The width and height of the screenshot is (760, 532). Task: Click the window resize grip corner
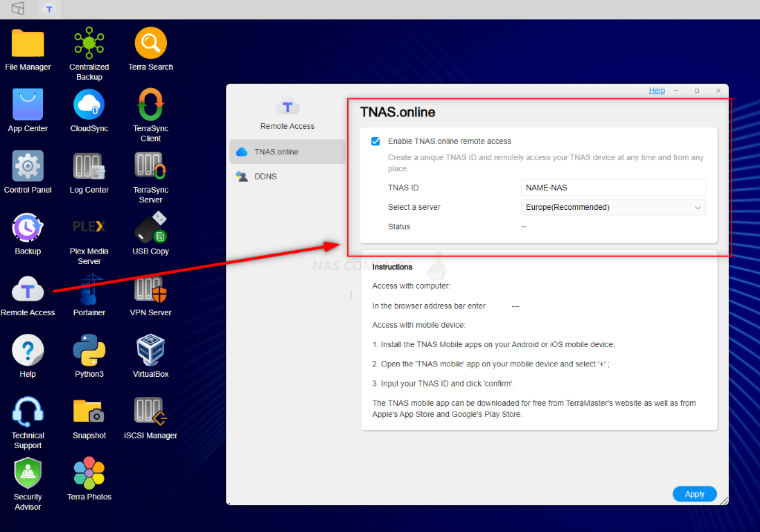click(724, 501)
